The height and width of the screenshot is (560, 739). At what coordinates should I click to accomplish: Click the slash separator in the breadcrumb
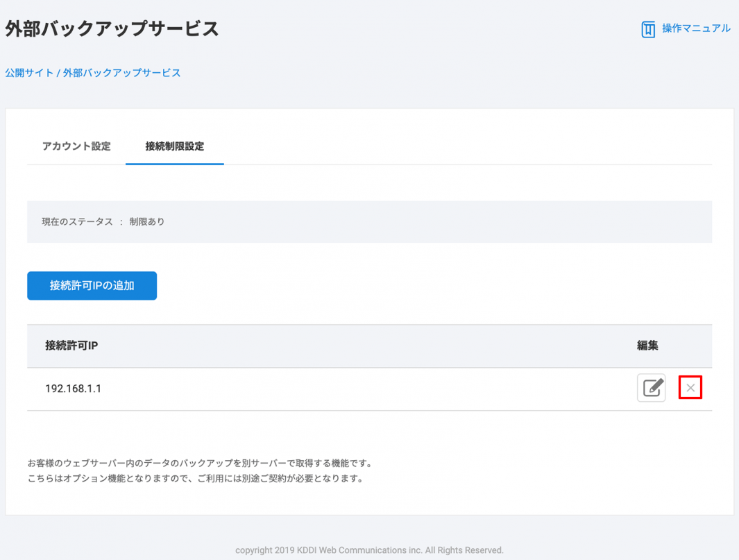(58, 73)
